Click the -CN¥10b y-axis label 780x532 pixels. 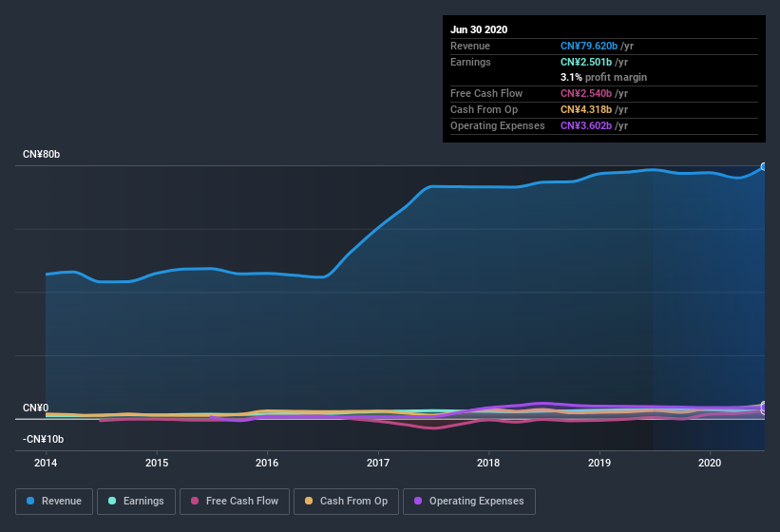point(44,440)
